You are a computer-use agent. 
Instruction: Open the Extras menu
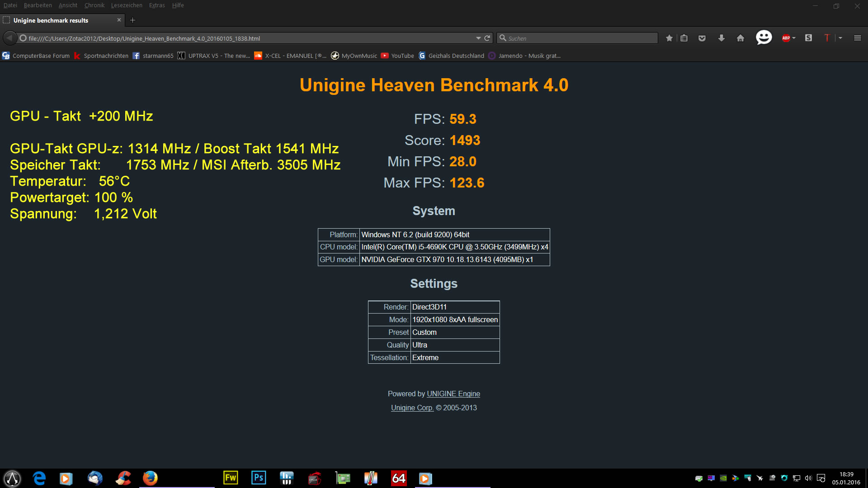click(x=157, y=5)
